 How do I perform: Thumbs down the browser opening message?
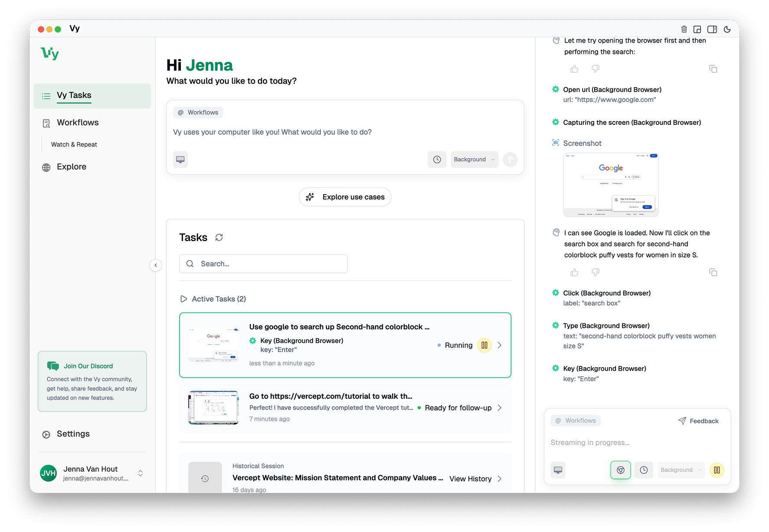click(596, 69)
